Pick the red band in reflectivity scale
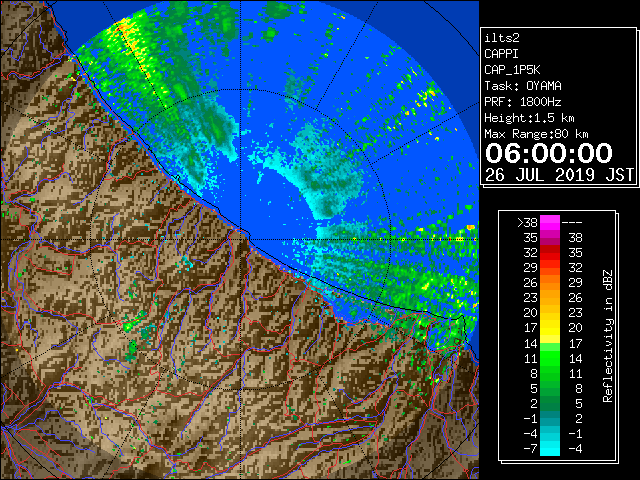This screenshot has height=480, width=640. [x=550, y=253]
